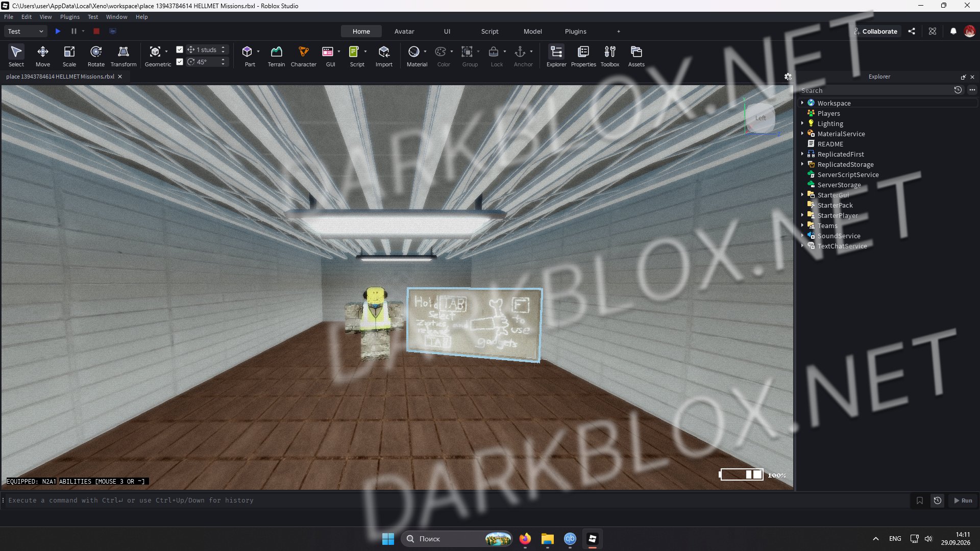The image size is (980, 551).
Task: Toggle the 1 studs move snapping checkbox
Action: 180,49
